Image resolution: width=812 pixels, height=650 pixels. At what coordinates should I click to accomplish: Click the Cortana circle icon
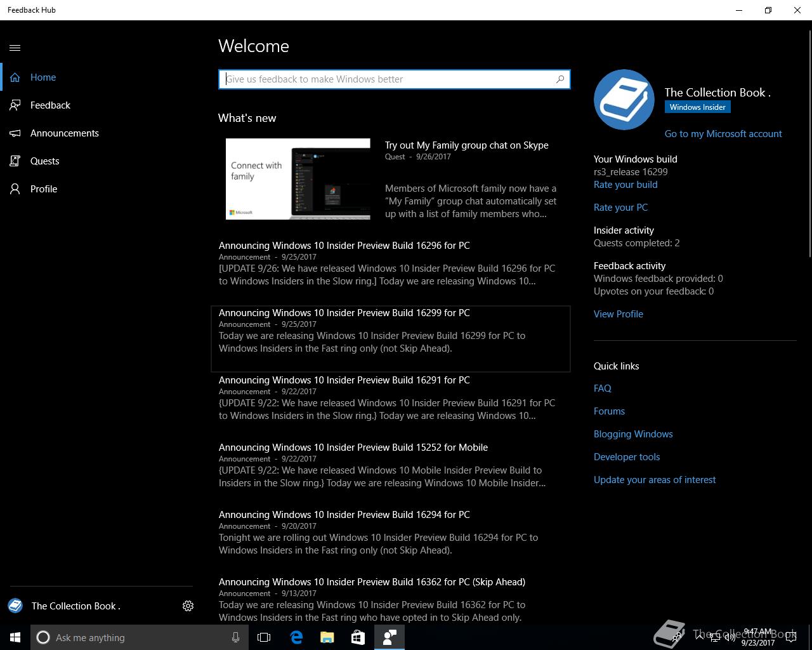(43, 637)
